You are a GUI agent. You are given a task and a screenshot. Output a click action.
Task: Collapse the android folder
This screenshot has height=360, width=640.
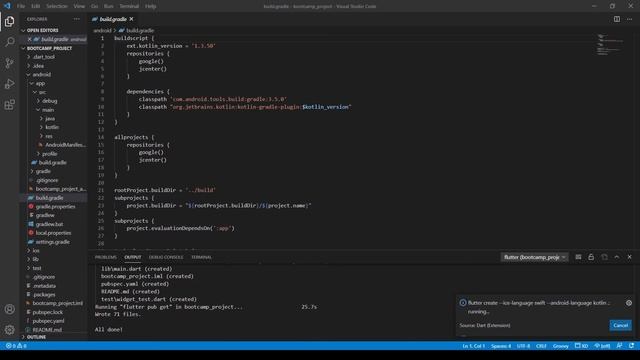[x=42, y=75]
